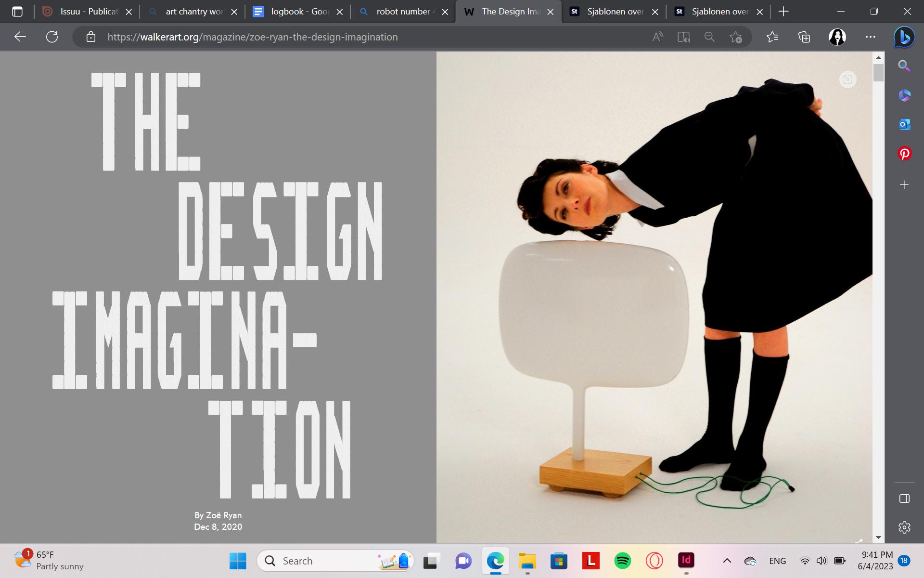This screenshot has height=578, width=924.
Task: Add this page to favorites star icon
Action: [735, 37]
